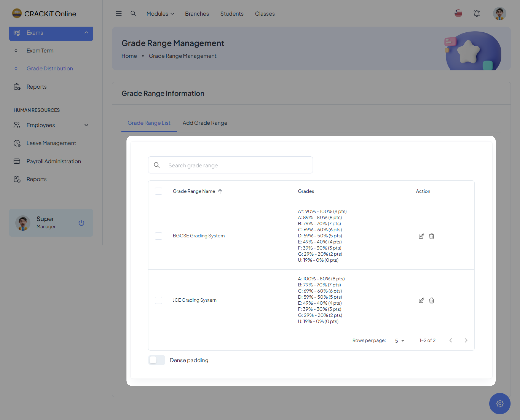Check the select-all header checkbox

click(x=159, y=191)
